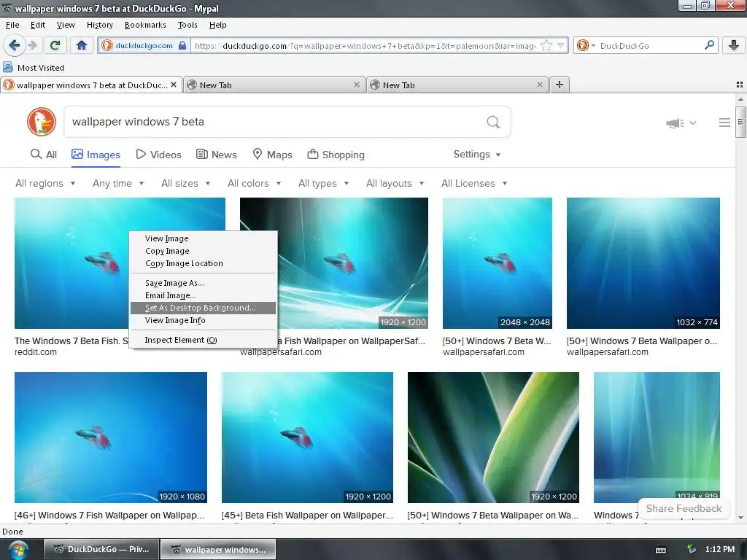Open [46+] Windows 7 Fish Wallpaper link

[x=109, y=516]
